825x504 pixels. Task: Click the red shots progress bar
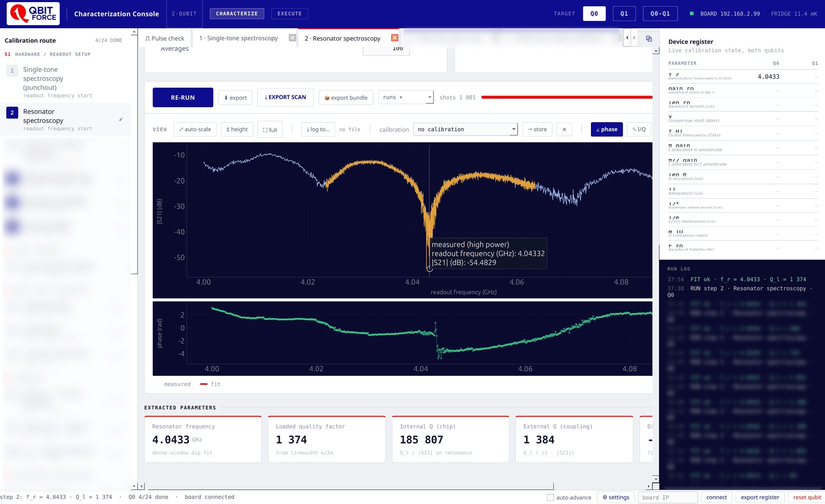point(566,97)
